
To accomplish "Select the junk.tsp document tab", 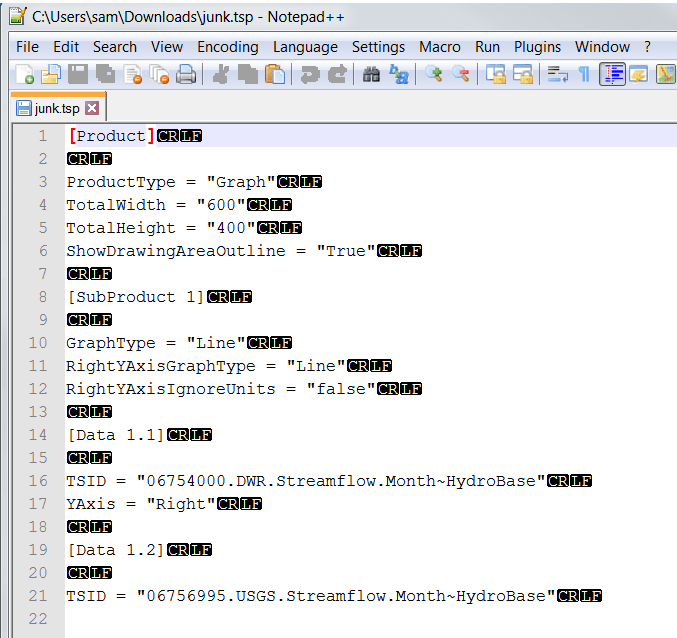I will 57,108.
